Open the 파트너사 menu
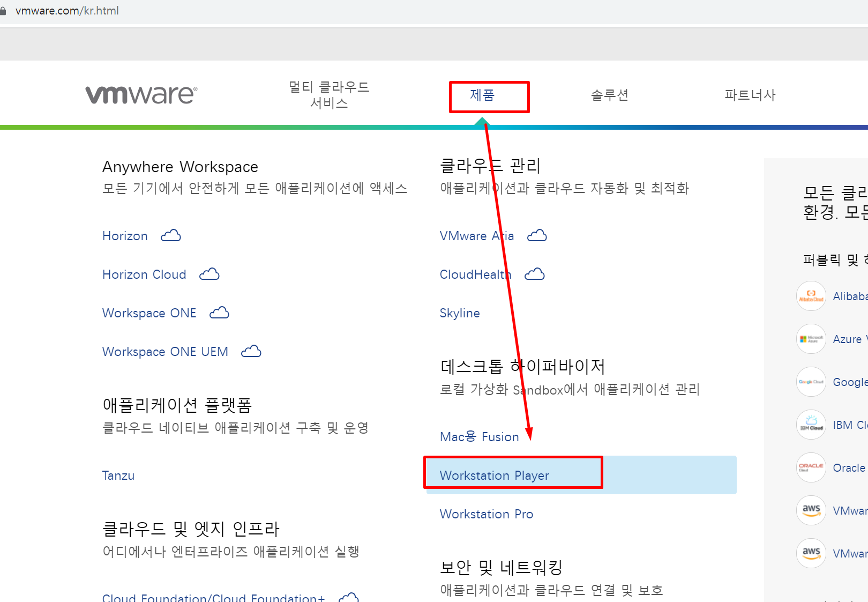The width and height of the screenshot is (868, 602). [750, 95]
